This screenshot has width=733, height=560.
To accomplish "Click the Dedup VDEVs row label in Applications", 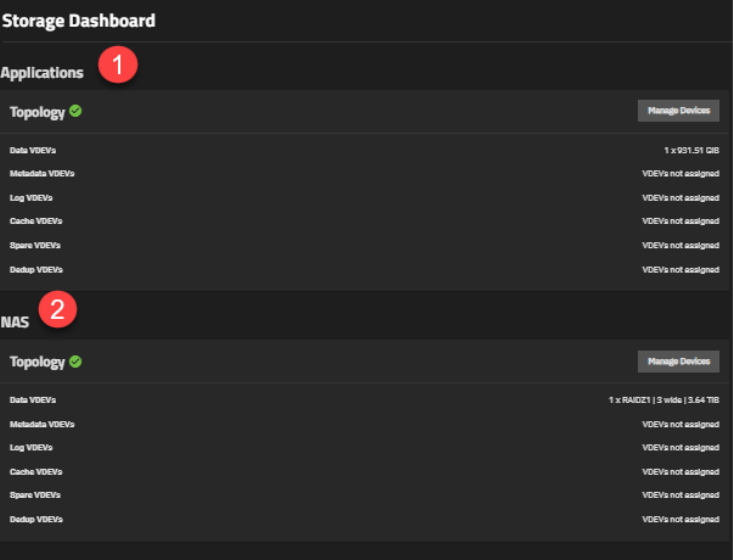I will coord(36,270).
